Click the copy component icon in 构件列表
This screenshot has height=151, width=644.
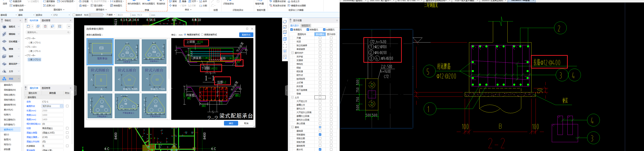(38, 26)
